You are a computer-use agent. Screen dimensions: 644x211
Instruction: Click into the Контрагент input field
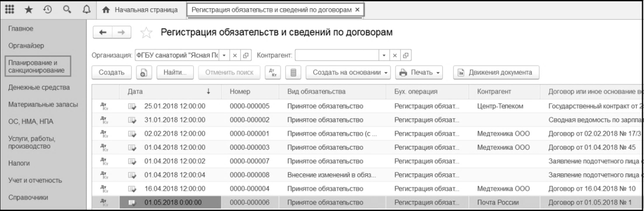(x=337, y=56)
